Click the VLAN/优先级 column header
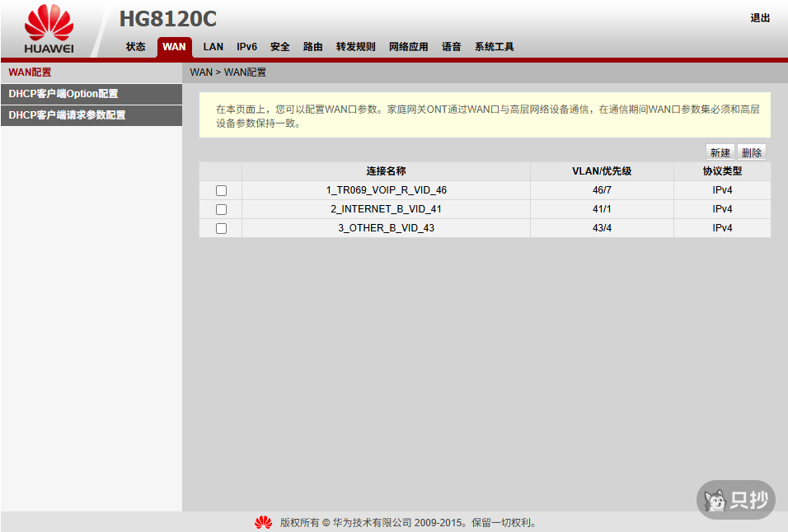 click(602, 171)
